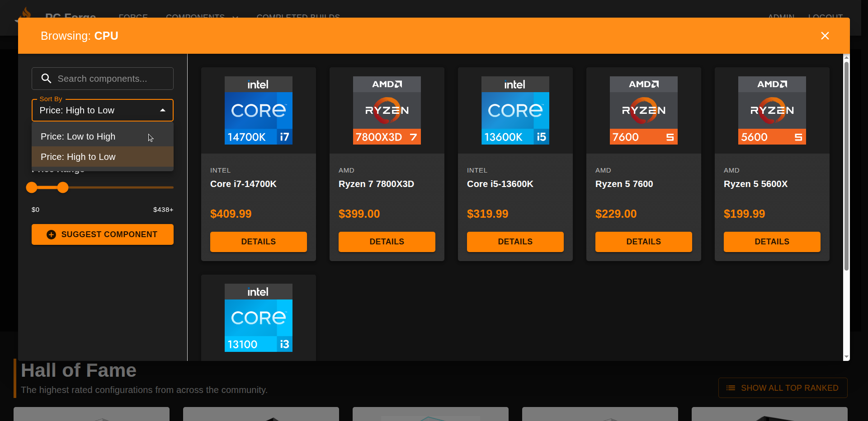Click the minimum price slider handle
Viewport: 868px width, 421px height.
pos(32,187)
